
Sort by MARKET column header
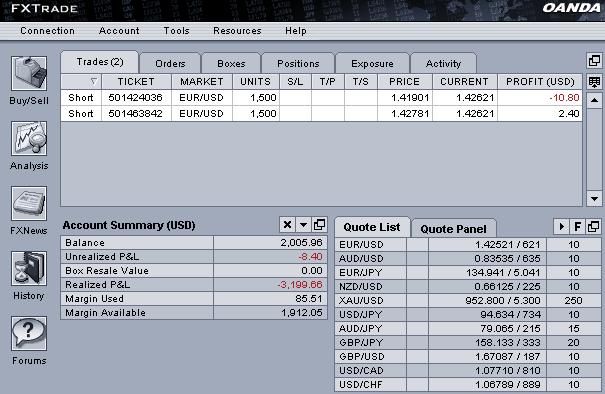point(202,82)
